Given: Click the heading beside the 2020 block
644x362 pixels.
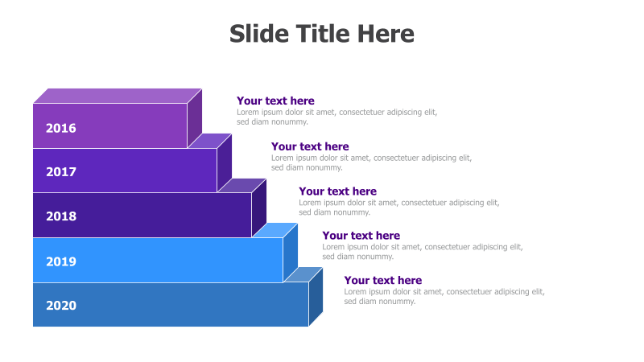Looking at the screenshot, I should tap(383, 280).
